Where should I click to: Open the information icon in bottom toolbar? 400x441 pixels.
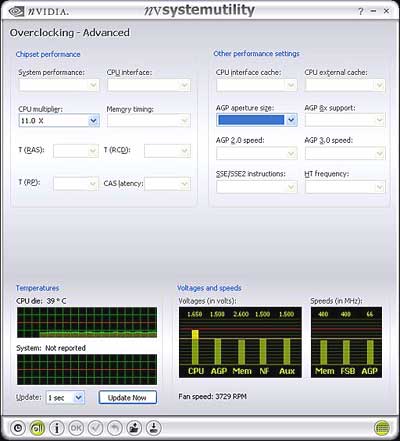[x=57, y=428]
